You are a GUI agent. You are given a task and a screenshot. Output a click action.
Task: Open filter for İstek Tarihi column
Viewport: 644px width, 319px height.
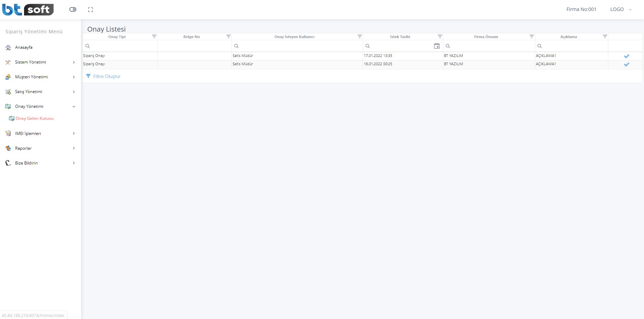point(440,36)
